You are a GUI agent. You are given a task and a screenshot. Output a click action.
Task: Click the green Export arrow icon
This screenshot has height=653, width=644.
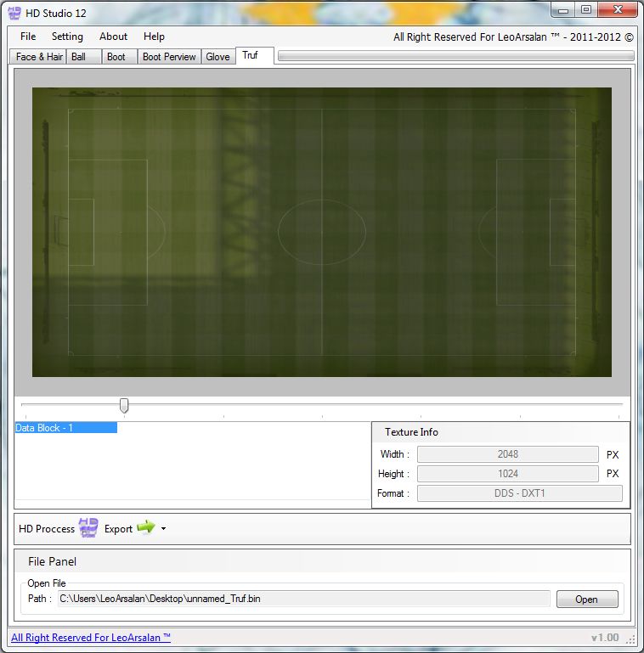click(x=146, y=528)
